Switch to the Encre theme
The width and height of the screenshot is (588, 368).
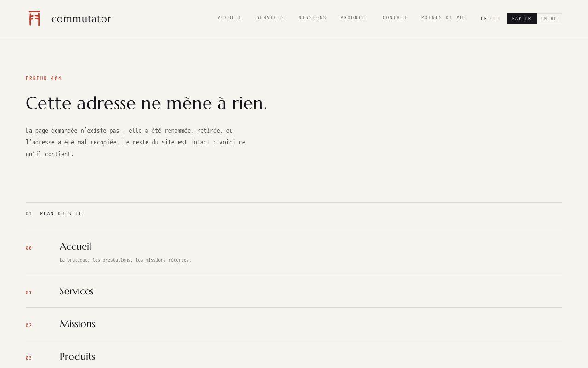click(549, 19)
